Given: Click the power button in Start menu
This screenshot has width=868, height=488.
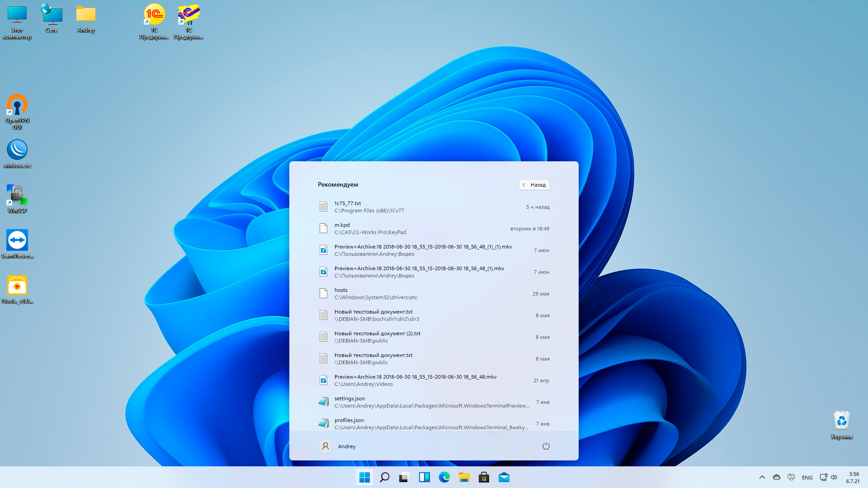Looking at the screenshot, I should (546, 446).
